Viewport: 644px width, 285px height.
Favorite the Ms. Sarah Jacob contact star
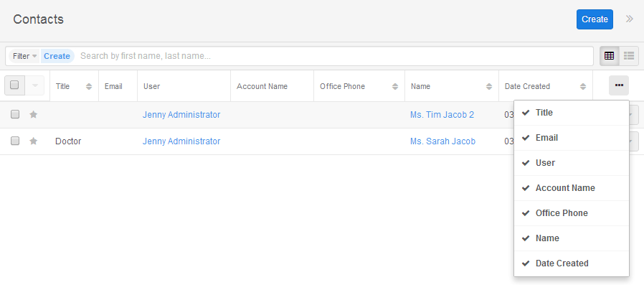34,141
